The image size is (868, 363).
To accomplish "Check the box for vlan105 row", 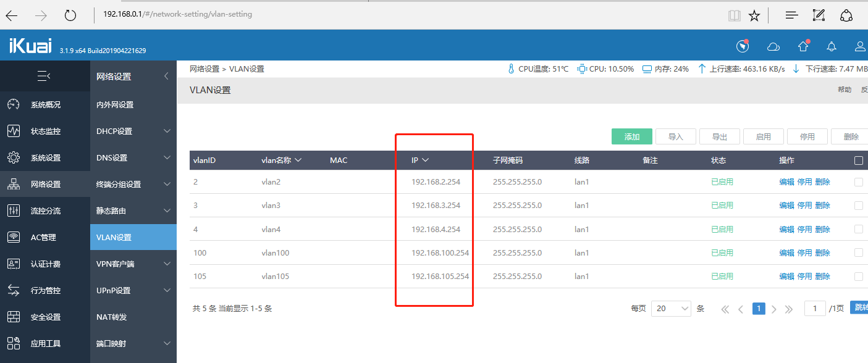I will coord(859,276).
